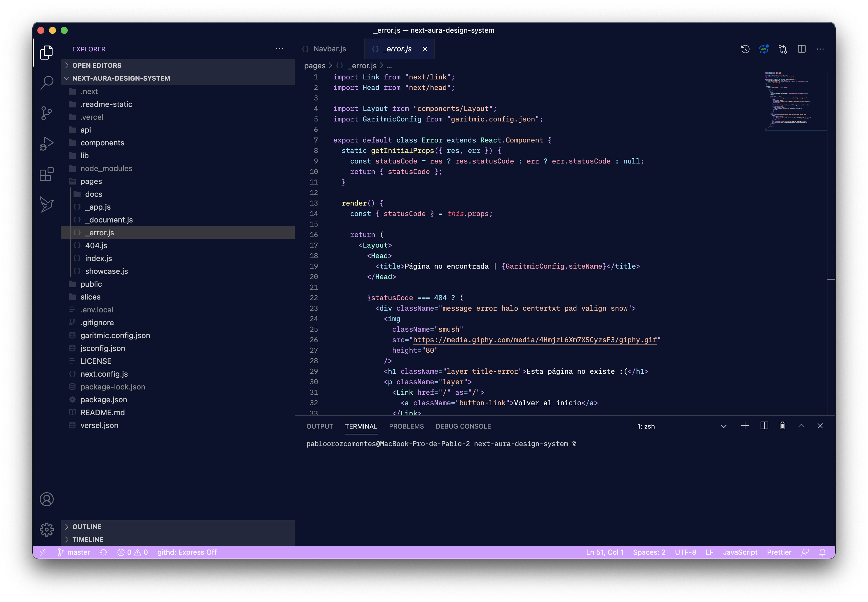Maximize the panel with up chevron

(x=802, y=426)
